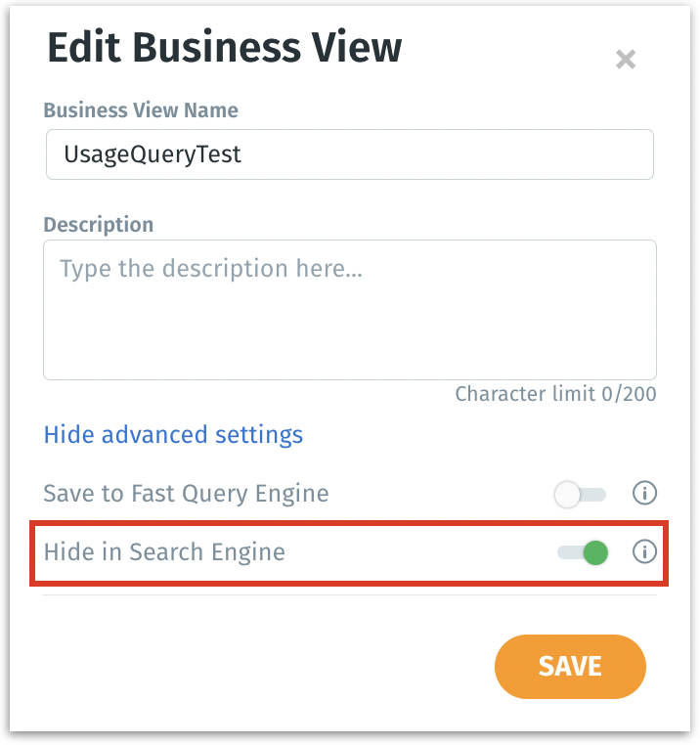Click into the Description text area
Screen dimensions: 700x745
(x=349, y=323)
